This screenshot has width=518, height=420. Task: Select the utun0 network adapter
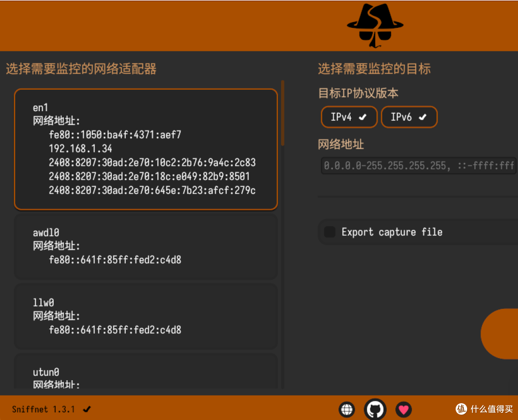pos(146,376)
